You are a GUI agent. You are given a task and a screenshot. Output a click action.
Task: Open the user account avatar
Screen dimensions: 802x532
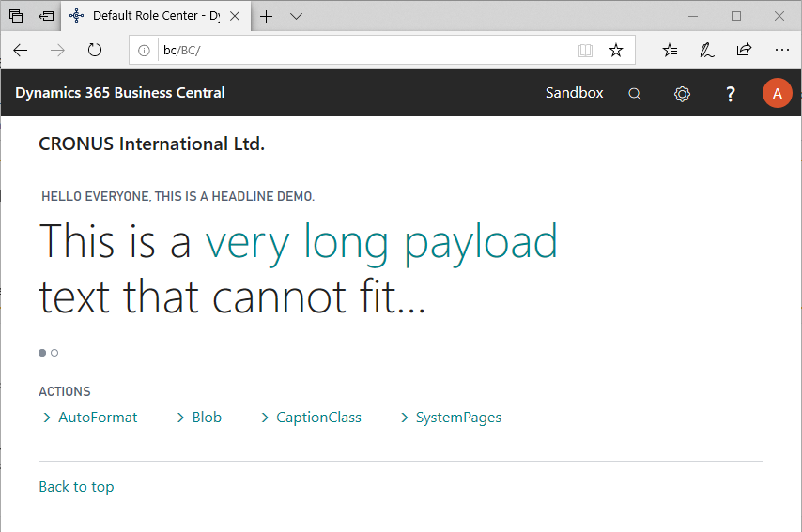point(778,94)
